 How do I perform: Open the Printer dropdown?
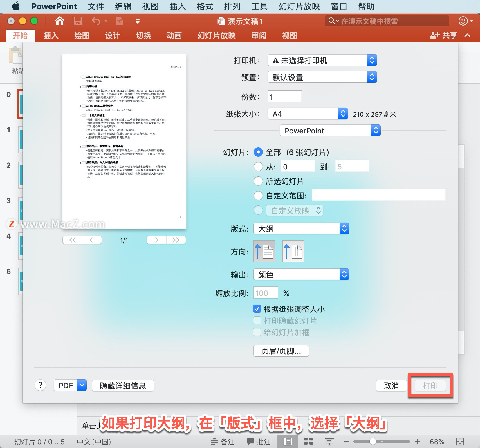point(322,60)
